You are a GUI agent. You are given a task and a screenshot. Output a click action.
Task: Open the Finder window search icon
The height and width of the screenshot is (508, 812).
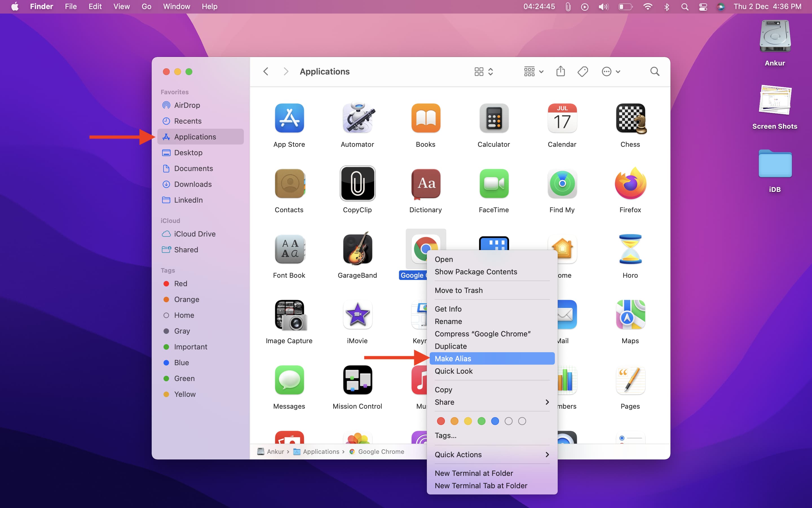tap(655, 71)
